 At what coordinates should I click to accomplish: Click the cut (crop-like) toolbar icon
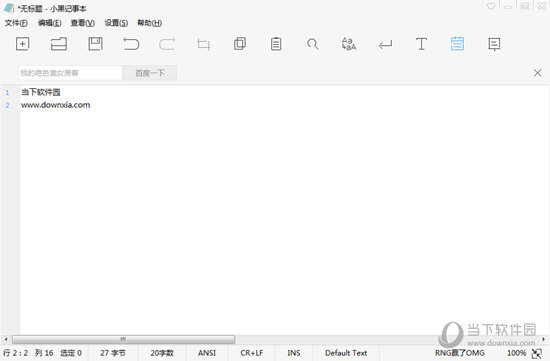pos(203,44)
